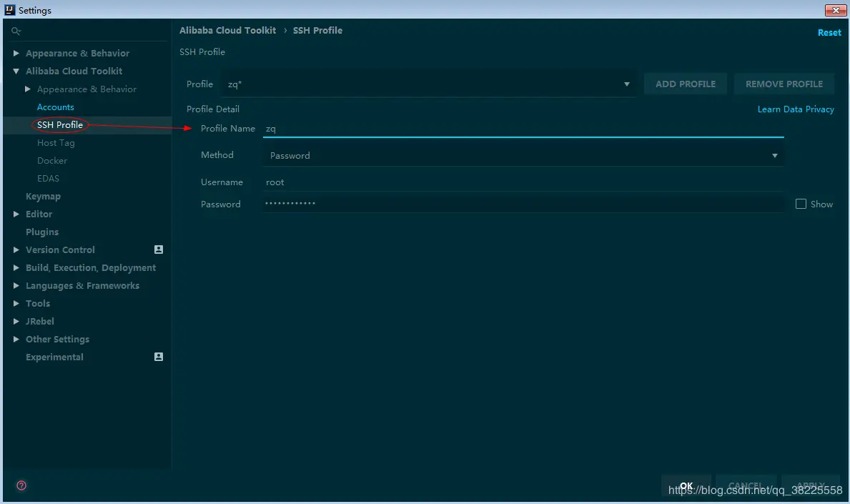Click ADD PROFILE button
The image size is (850, 504).
coord(685,84)
